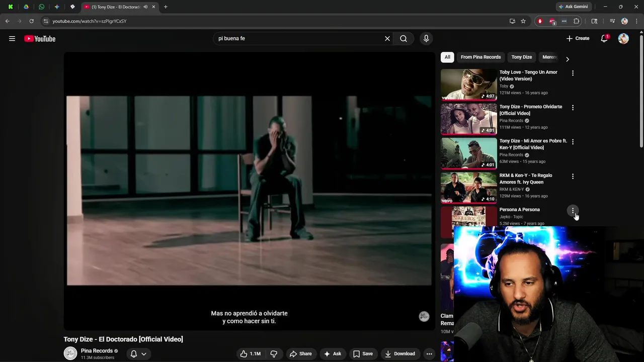Click the Pina Records channel avatar
Viewport: 644px width, 362px height.
tap(70, 353)
